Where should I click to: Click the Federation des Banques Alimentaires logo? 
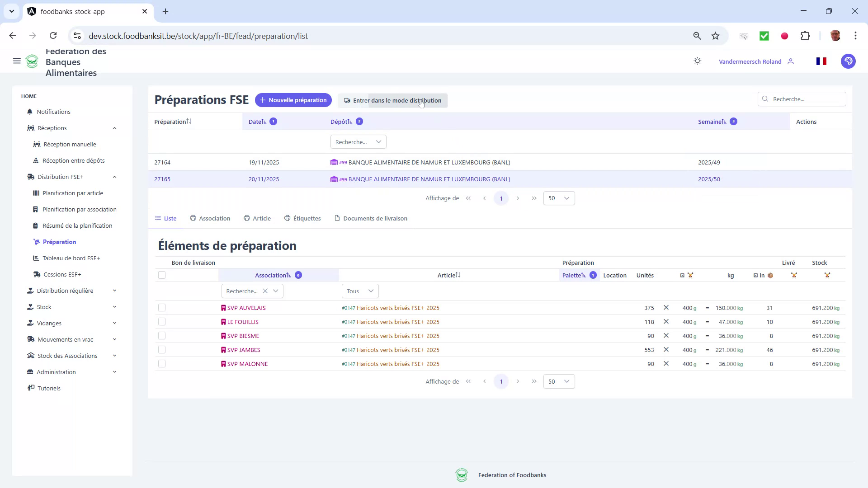tap(32, 61)
